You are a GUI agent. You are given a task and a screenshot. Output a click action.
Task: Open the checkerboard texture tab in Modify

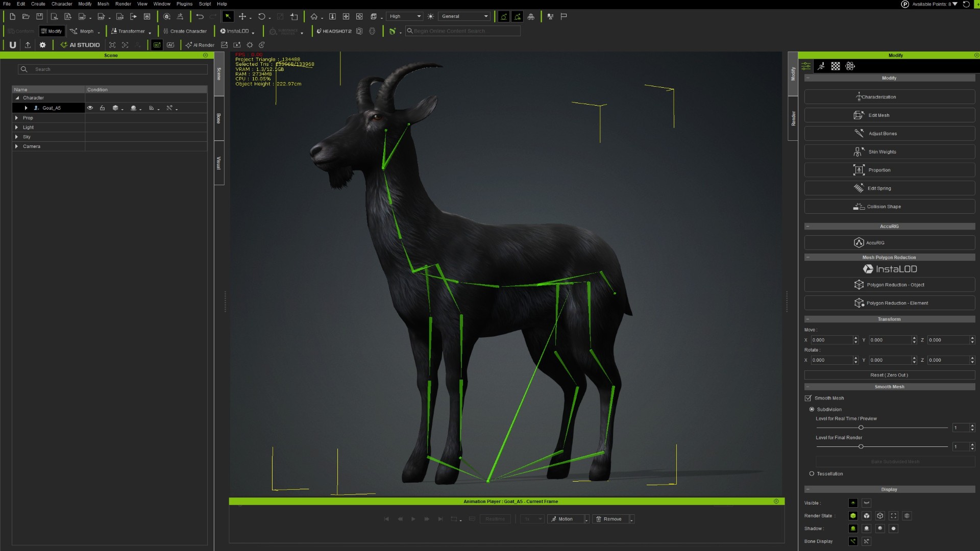coord(836,66)
